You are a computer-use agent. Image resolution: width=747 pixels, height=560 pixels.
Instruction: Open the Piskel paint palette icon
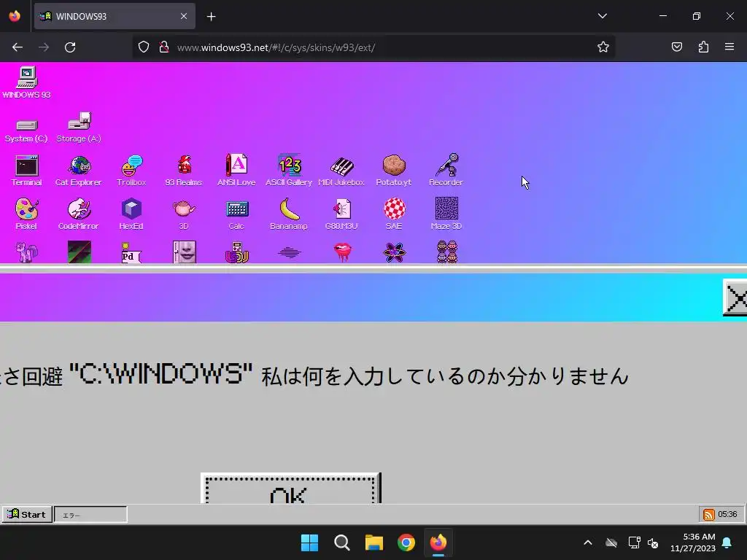pyautogui.click(x=27, y=214)
